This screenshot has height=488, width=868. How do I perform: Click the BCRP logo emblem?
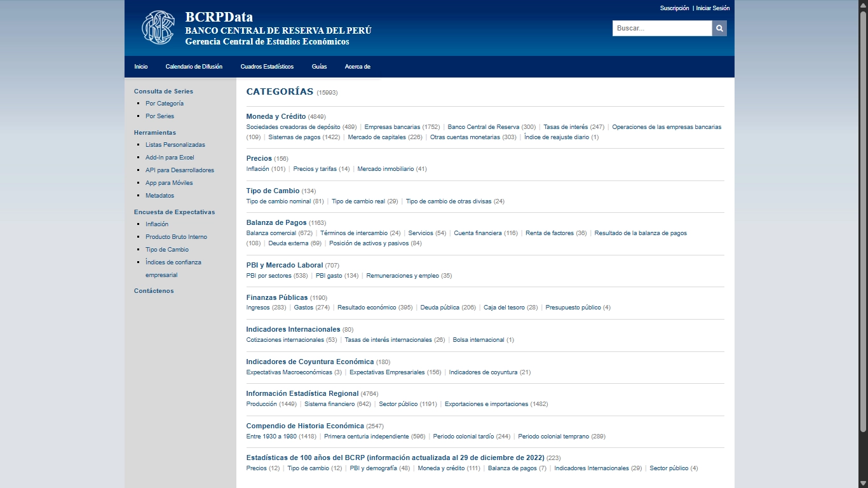click(x=157, y=27)
